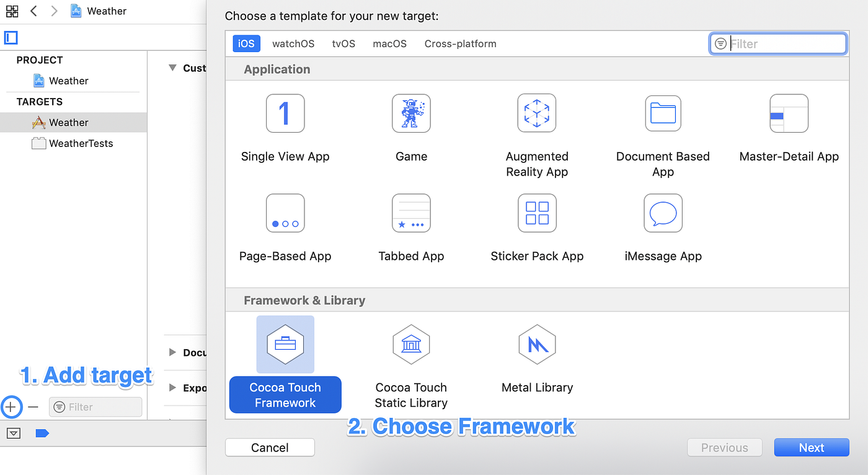Screen dimensions: 868x475
Task: Select the Document Based App template
Action: point(663,124)
